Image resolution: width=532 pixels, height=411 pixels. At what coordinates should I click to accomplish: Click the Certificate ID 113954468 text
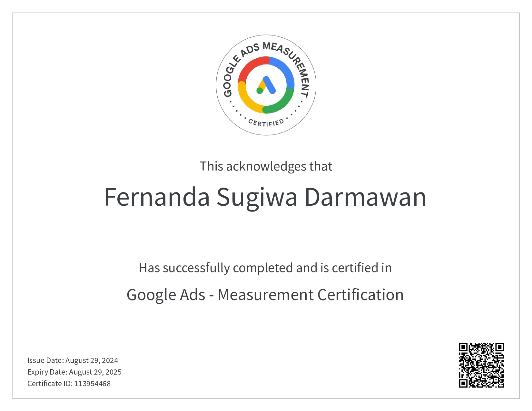pyautogui.click(x=69, y=384)
